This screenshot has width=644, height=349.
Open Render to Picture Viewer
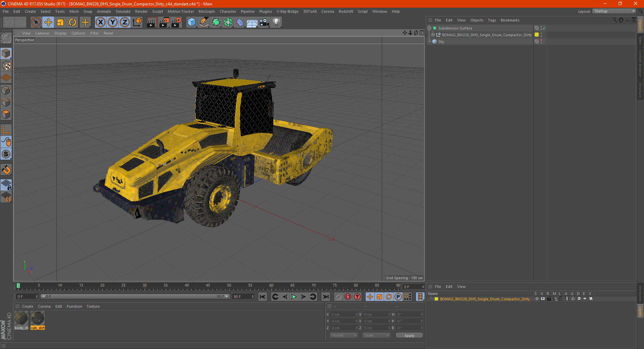coord(164,22)
